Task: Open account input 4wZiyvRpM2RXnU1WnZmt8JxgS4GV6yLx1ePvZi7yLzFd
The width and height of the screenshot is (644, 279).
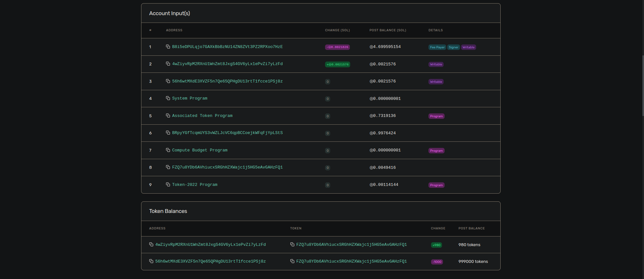Action: point(227,64)
